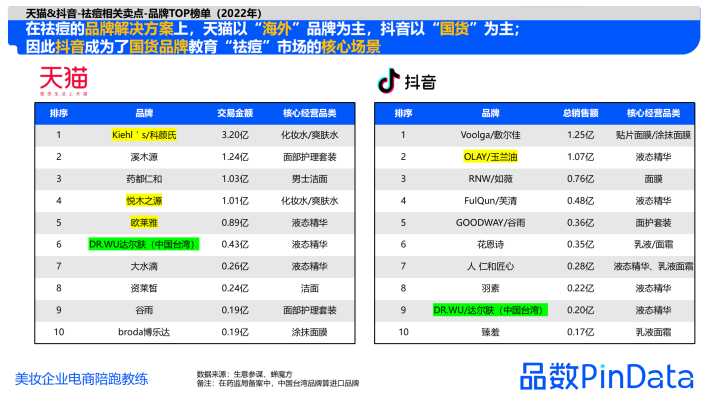Screen dimensions: 710x399
Task: Select the Voolga brand row in Douyin table
Action: click(535, 135)
